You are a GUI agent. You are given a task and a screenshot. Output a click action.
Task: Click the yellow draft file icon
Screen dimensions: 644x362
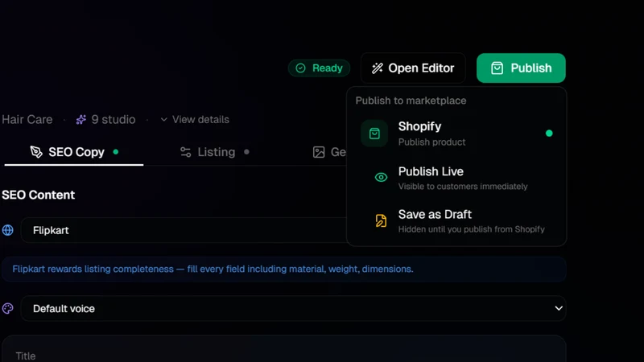(x=381, y=220)
